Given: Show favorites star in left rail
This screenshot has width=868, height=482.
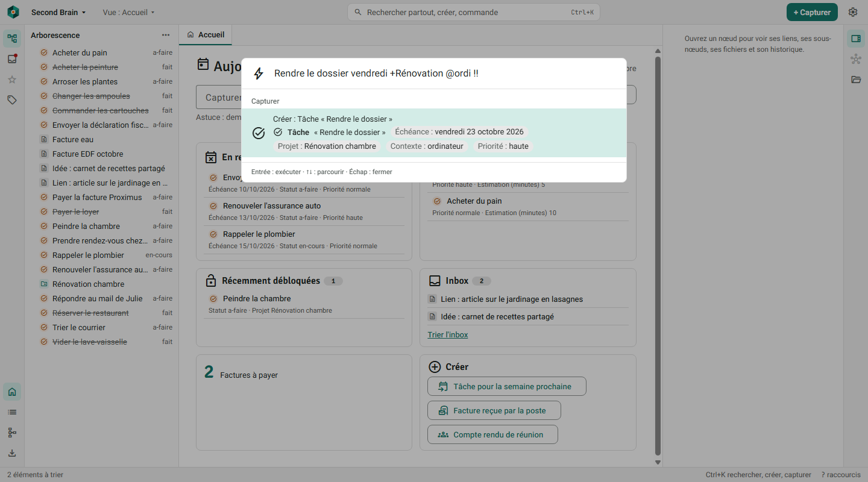Looking at the screenshot, I should click(x=12, y=80).
